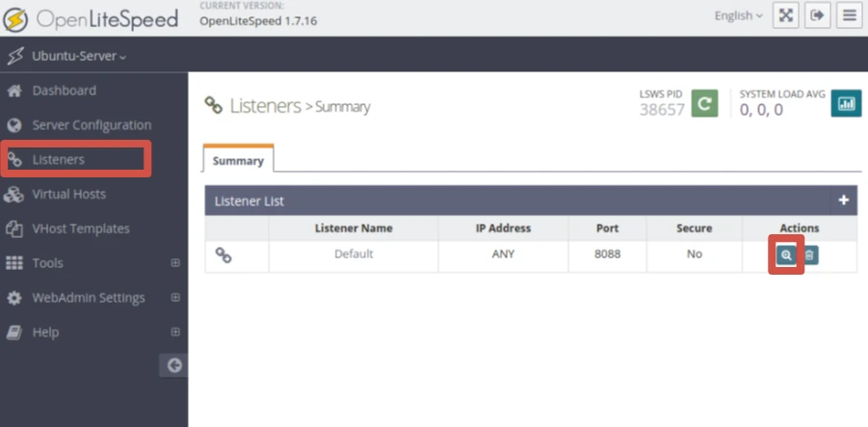The height and width of the screenshot is (427, 868).
Task: Click the port value 8088
Action: pos(608,254)
